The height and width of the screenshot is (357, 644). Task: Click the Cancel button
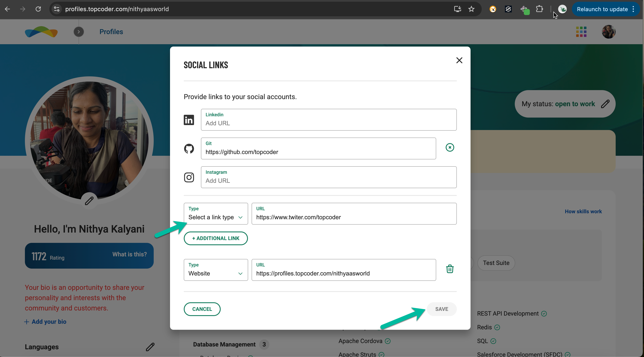[202, 309]
